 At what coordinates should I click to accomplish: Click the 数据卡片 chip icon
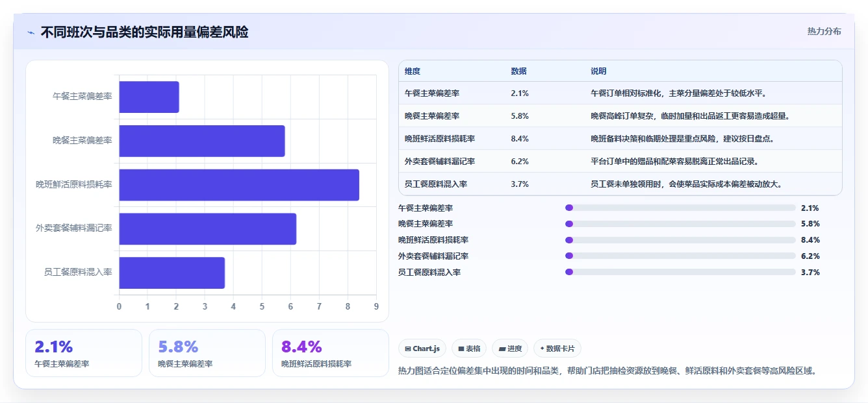(542, 348)
